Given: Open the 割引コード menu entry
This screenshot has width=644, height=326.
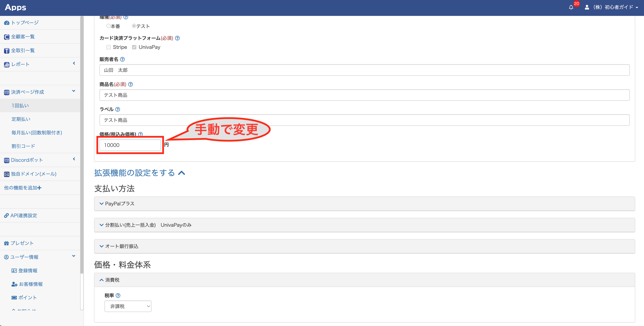Looking at the screenshot, I should pyautogui.click(x=23, y=146).
